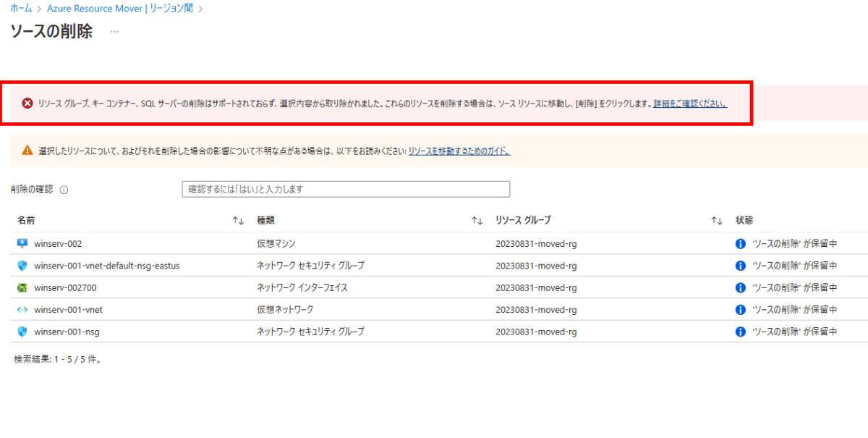Click info status icon in winserv-001-vnet row

point(740,310)
